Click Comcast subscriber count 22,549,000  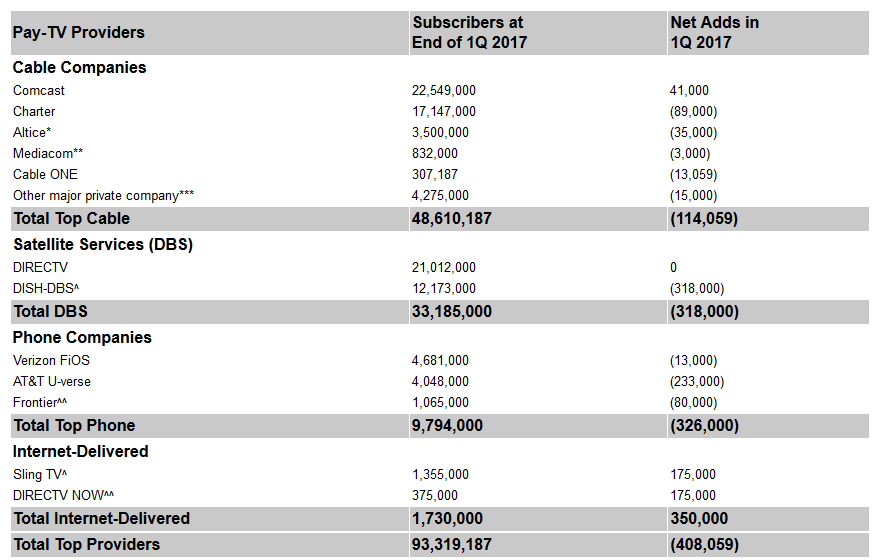tap(444, 90)
